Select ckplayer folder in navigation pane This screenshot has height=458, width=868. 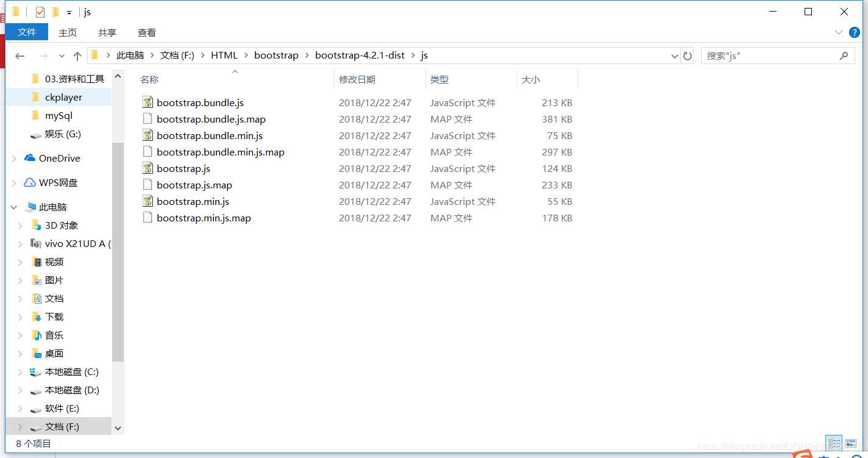coord(59,97)
